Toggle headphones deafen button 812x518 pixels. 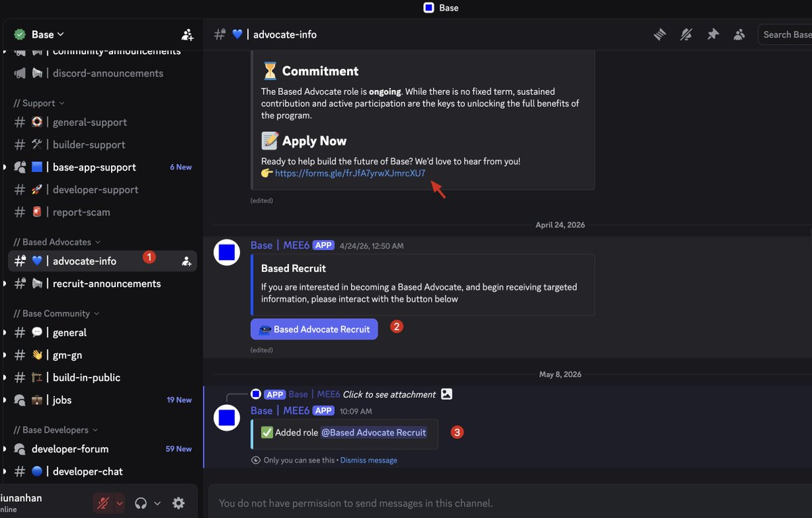pos(141,503)
